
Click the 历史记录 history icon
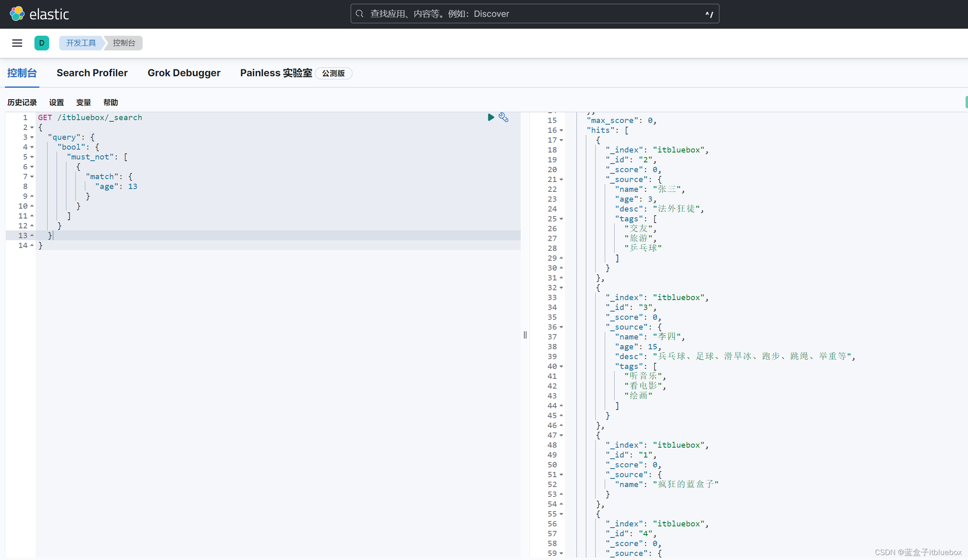coord(22,102)
